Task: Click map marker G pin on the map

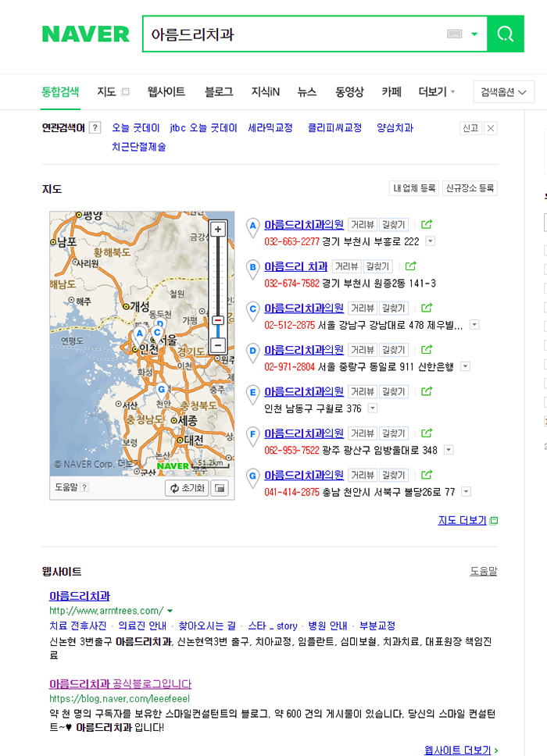Action: (x=162, y=391)
